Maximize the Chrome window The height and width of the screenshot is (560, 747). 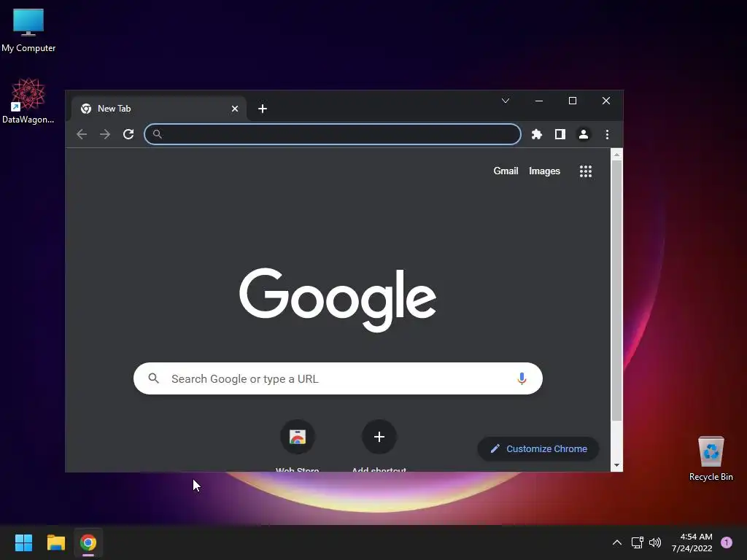click(x=573, y=101)
